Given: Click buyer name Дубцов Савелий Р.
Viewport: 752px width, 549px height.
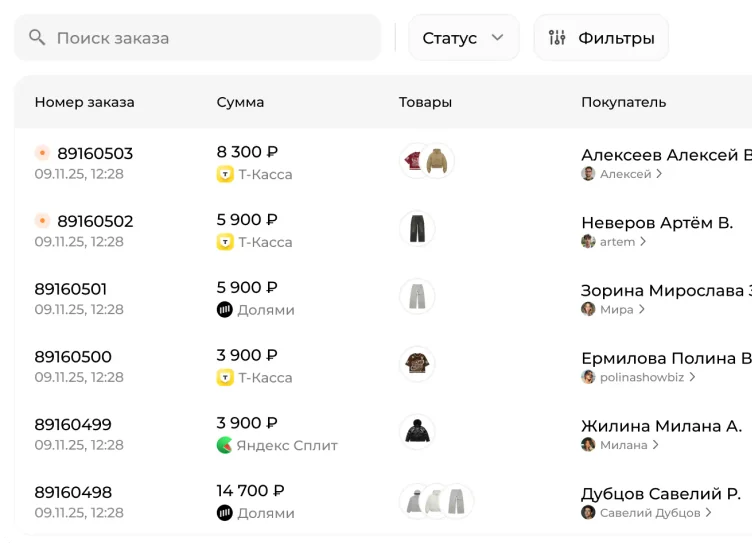Looking at the screenshot, I should point(661,493).
